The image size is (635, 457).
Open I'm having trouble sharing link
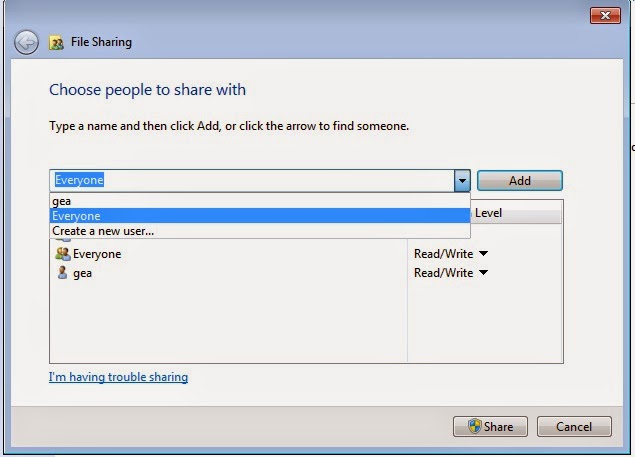tap(118, 377)
